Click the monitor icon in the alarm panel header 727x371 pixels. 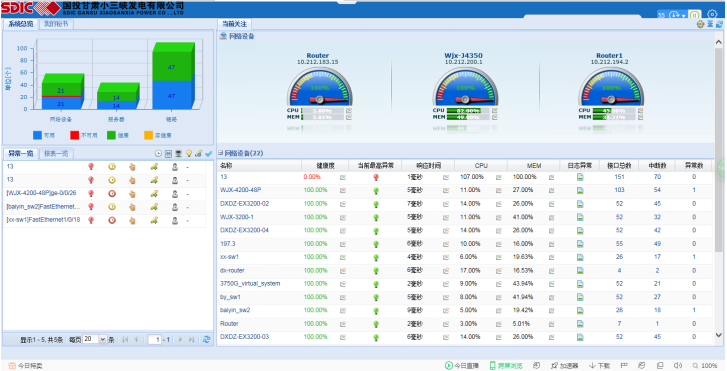click(179, 154)
